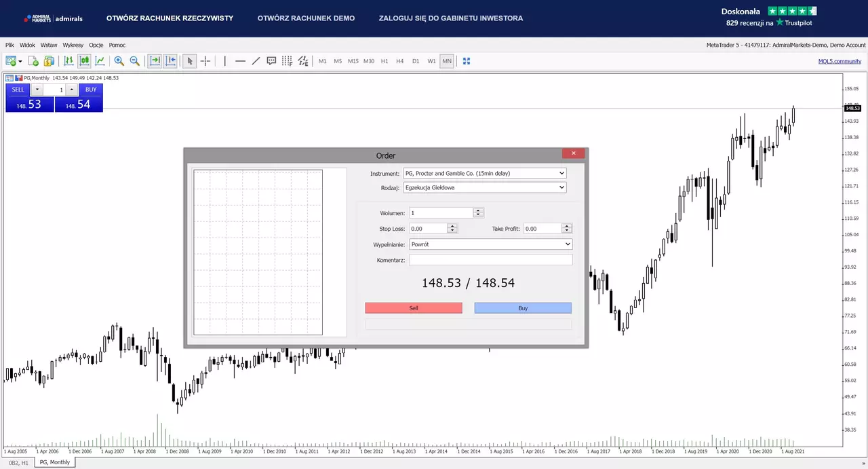Open the Wypełnianie fill policy dropdown
The height and width of the screenshot is (469, 868).
tap(491, 244)
